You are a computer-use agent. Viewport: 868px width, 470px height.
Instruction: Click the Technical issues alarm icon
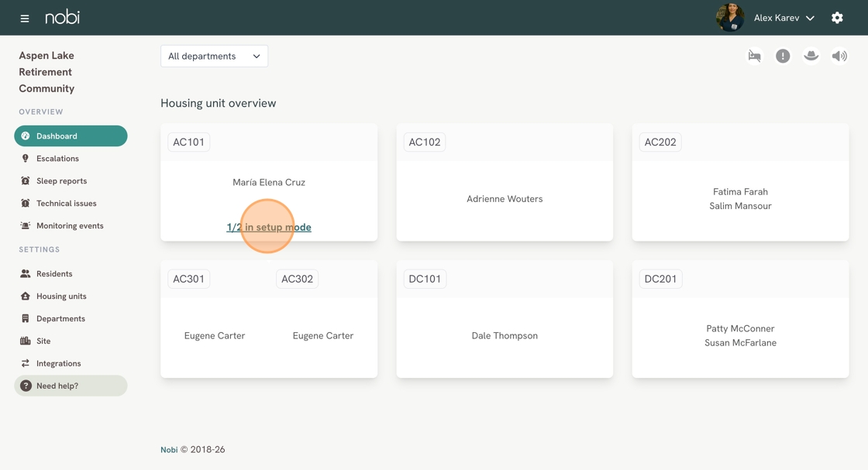(x=26, y=204)
